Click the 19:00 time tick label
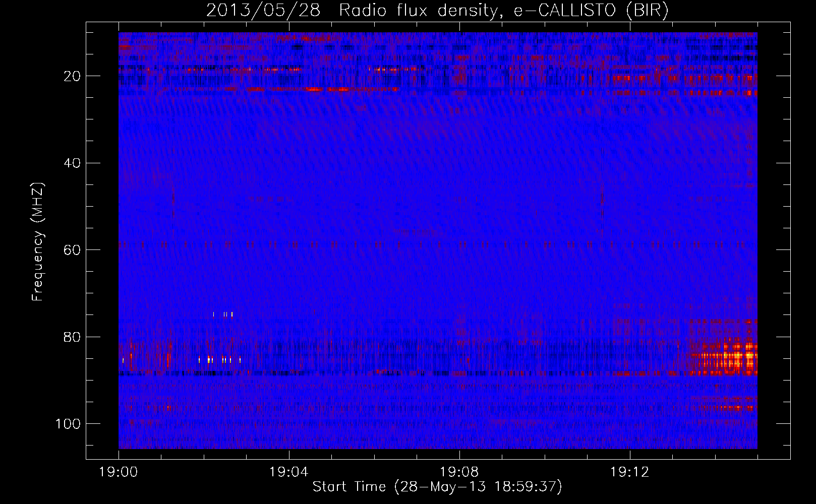The image size is (816, 504). pyautogui.click(x=119, y=472)
